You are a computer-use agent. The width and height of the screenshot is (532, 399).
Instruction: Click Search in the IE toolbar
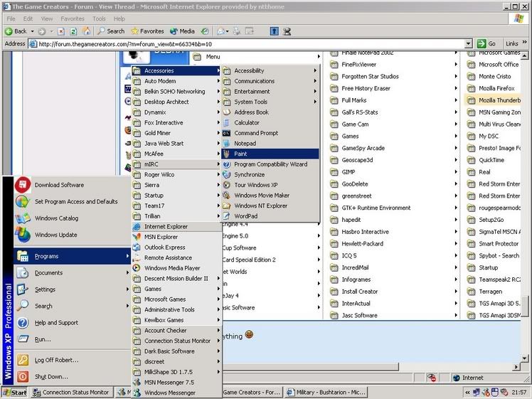(111, 31)
